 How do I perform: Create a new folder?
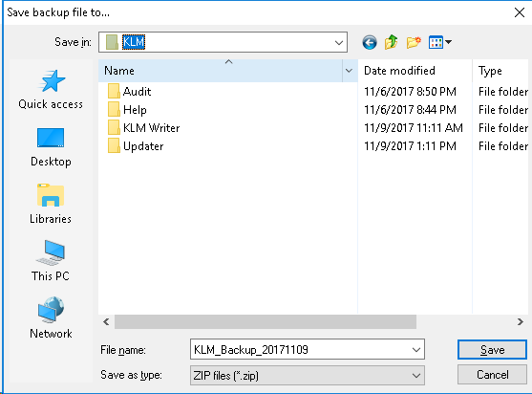[x=414, y=42]
